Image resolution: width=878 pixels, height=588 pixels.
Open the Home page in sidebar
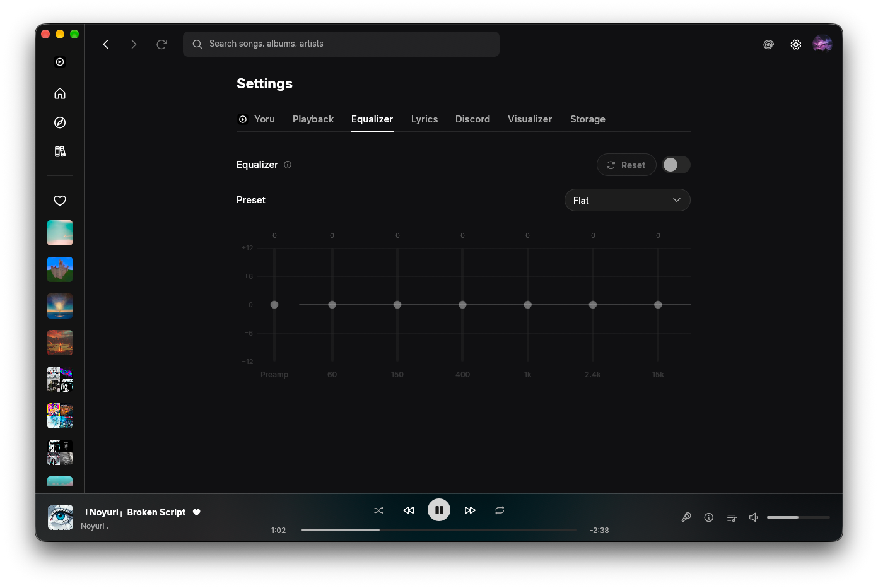pyautogui.click(x=60, y=93)
